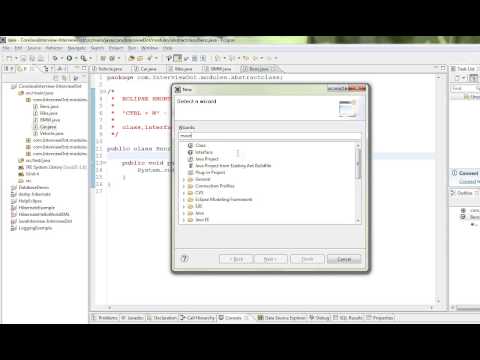Switch to the Car.java editor tab

click(x=145, y=69)
